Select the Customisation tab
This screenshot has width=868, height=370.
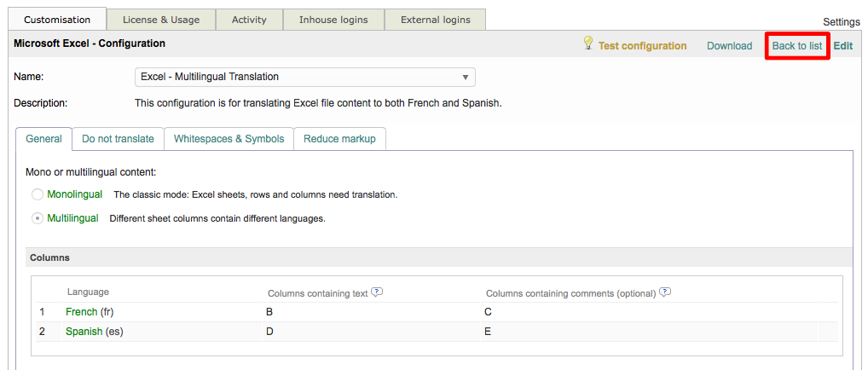tap(57, 20)
